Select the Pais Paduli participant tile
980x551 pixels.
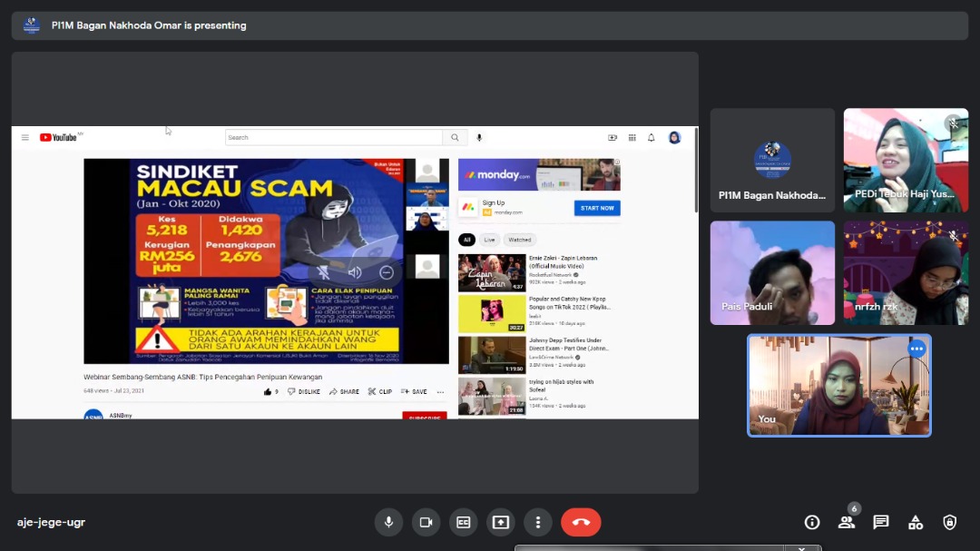[x=772, y=272]
